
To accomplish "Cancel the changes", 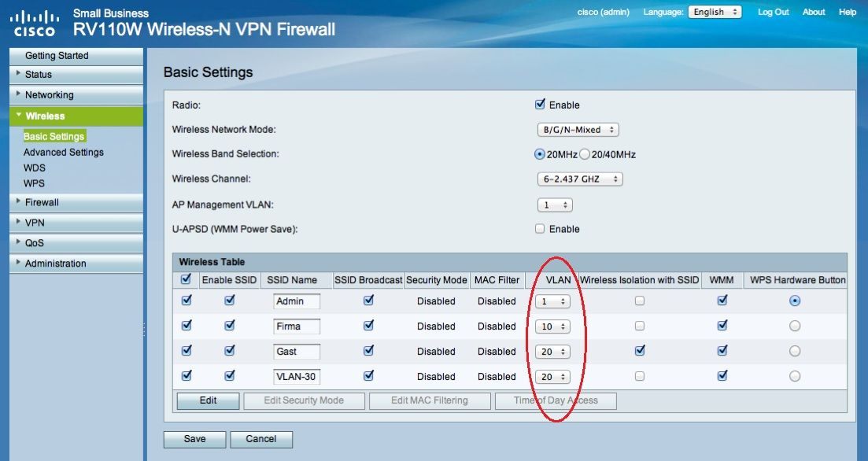I will [261, 440].
